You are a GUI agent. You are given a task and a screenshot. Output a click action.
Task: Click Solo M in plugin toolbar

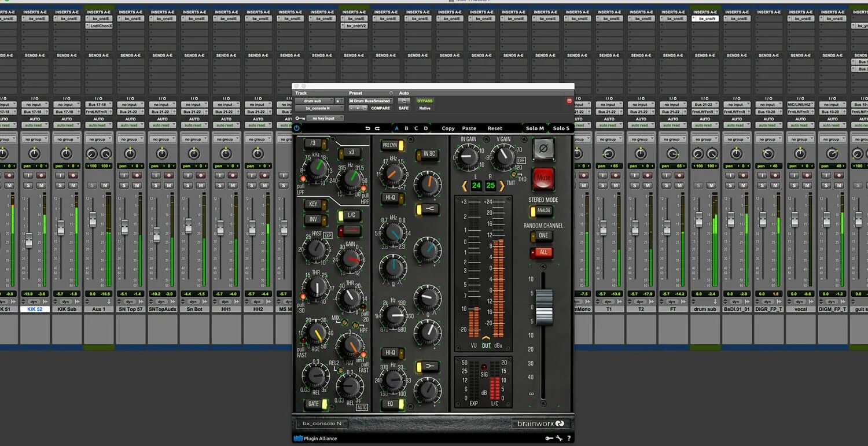(535, 128)
